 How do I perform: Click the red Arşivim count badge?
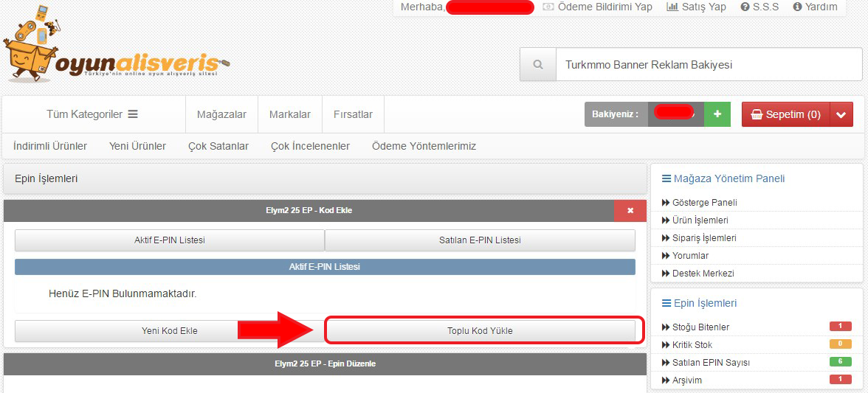840,379
